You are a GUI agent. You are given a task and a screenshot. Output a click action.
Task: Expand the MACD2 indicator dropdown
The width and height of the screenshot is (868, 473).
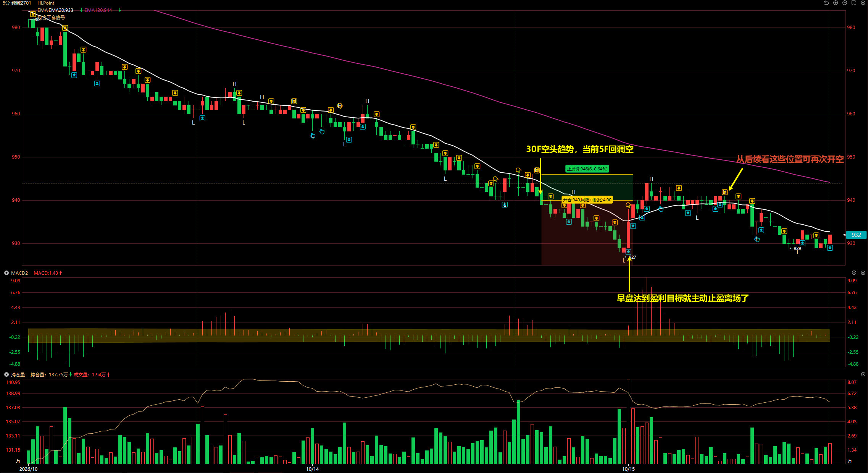click(6, 273)
